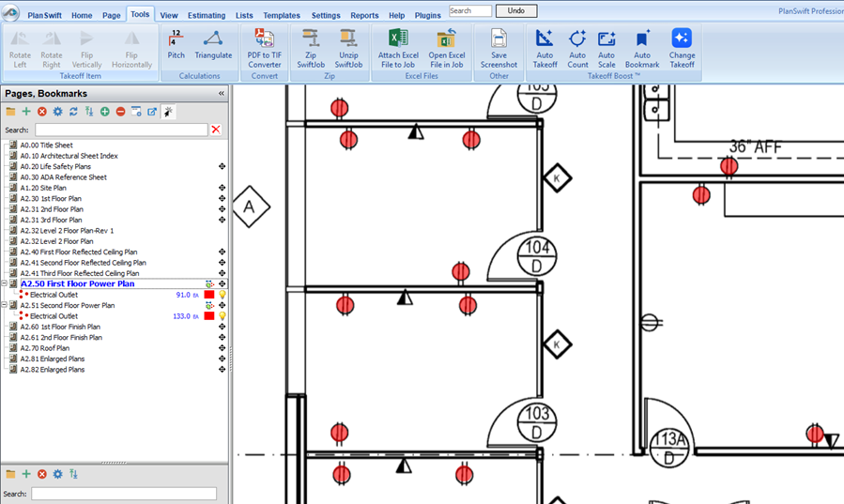Image resolution: width=844 pixels, height=504 pixels.
Task: Attach Excel File to Job
Action: (x=398, y=49)
